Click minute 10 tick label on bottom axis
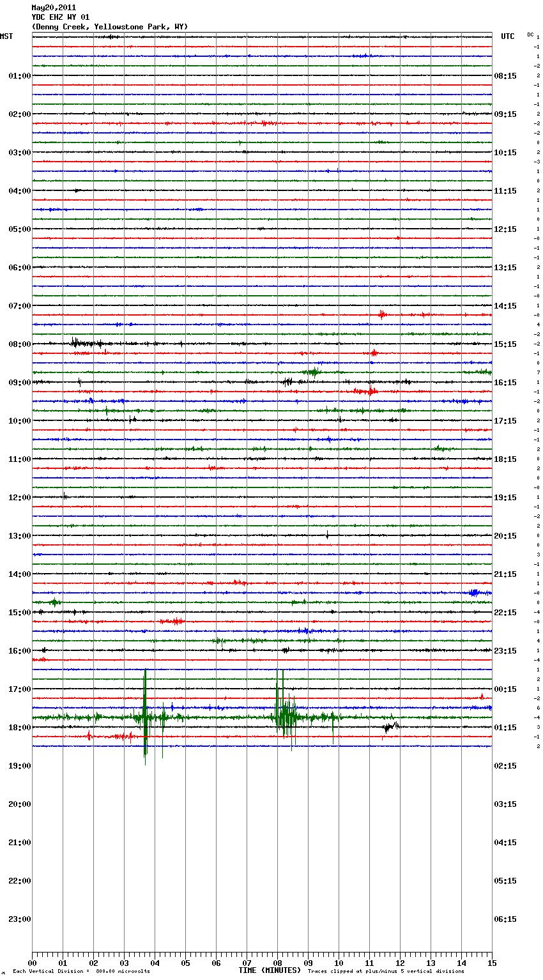The image size is (543, 980). pyautogui.click(x=339, y=963)
